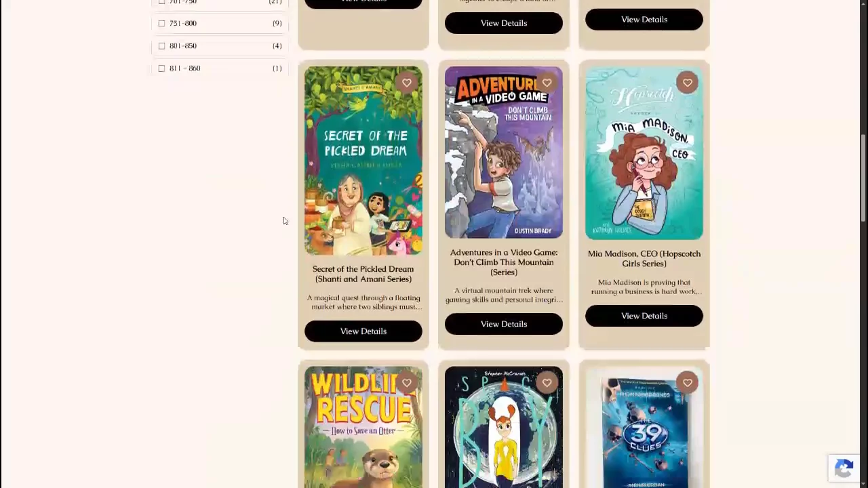Select the Secret of the Pickled Dream cover

[x=363, y=161]
